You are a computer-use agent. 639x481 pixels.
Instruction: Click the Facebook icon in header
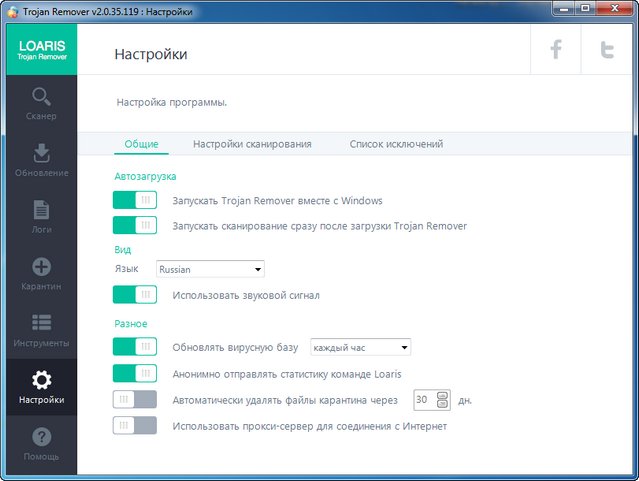[x=557, y=51]
